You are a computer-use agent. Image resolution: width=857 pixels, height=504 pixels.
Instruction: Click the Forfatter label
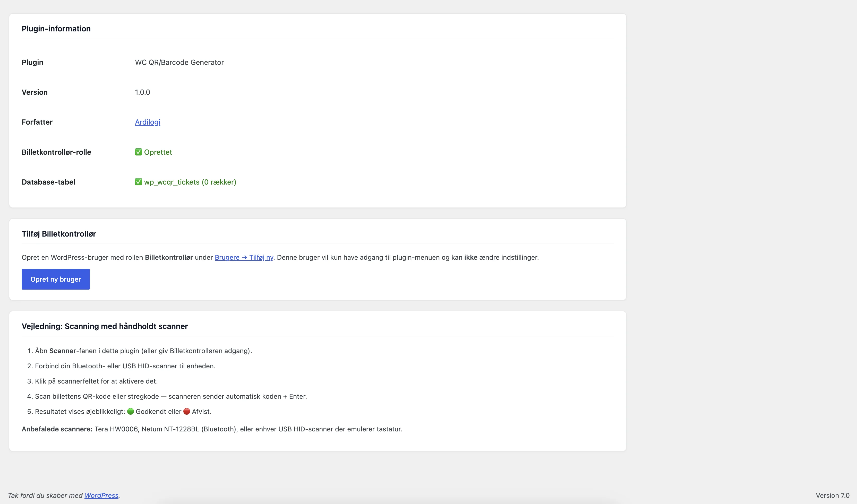[x=37, y=122]
